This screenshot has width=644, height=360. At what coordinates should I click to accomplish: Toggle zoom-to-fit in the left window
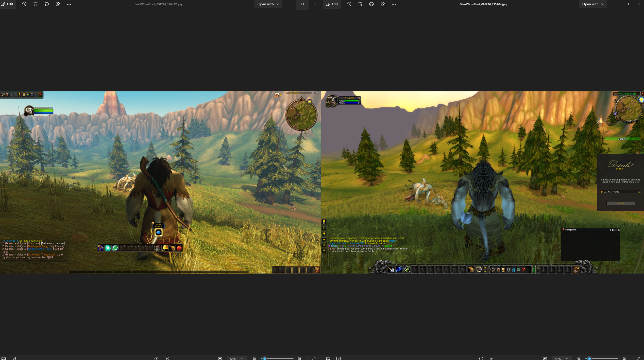point(220,358)
